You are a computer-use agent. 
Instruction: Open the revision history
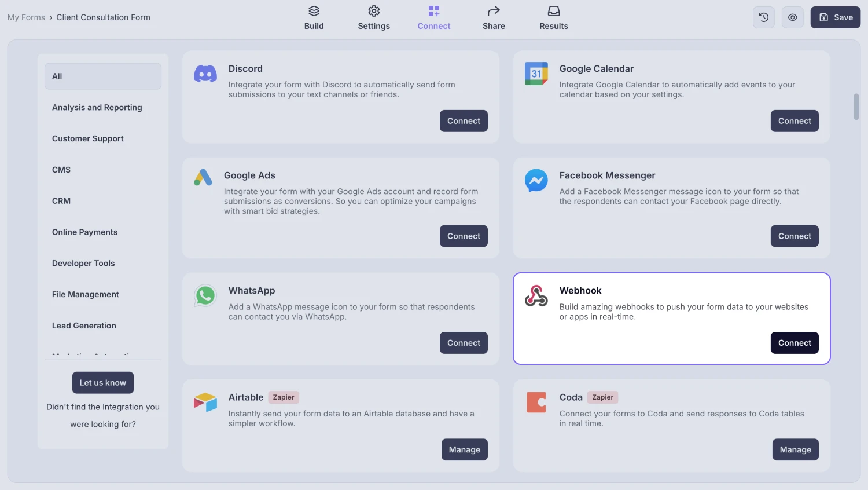pyautogui.click(x=763, y=17)
